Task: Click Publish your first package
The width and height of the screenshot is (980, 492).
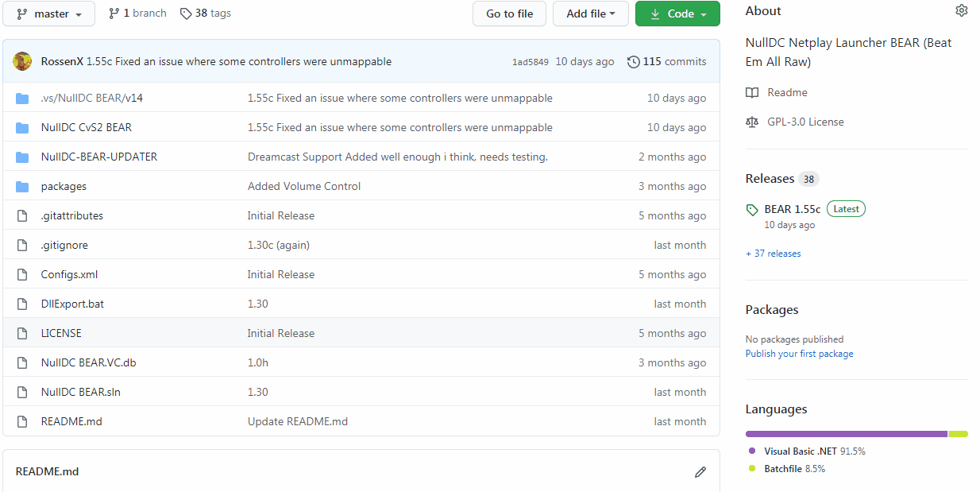Action: click(800, 354)
